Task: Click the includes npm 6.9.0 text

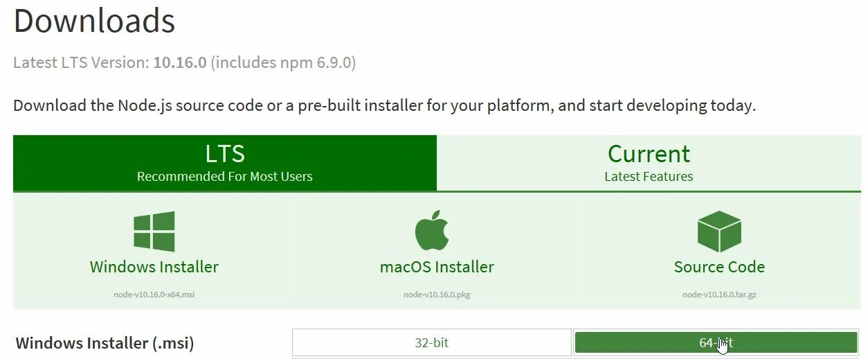Action: point(283,63)
